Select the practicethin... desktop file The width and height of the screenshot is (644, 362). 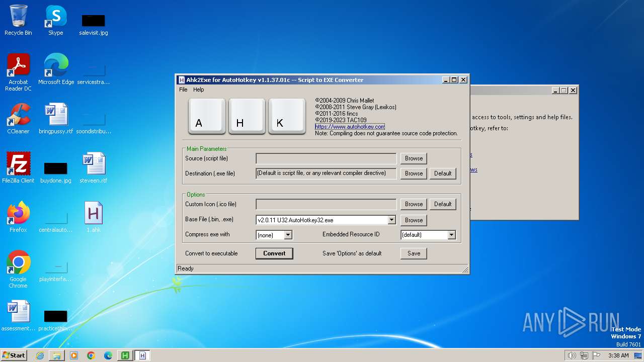pos(56,320)
